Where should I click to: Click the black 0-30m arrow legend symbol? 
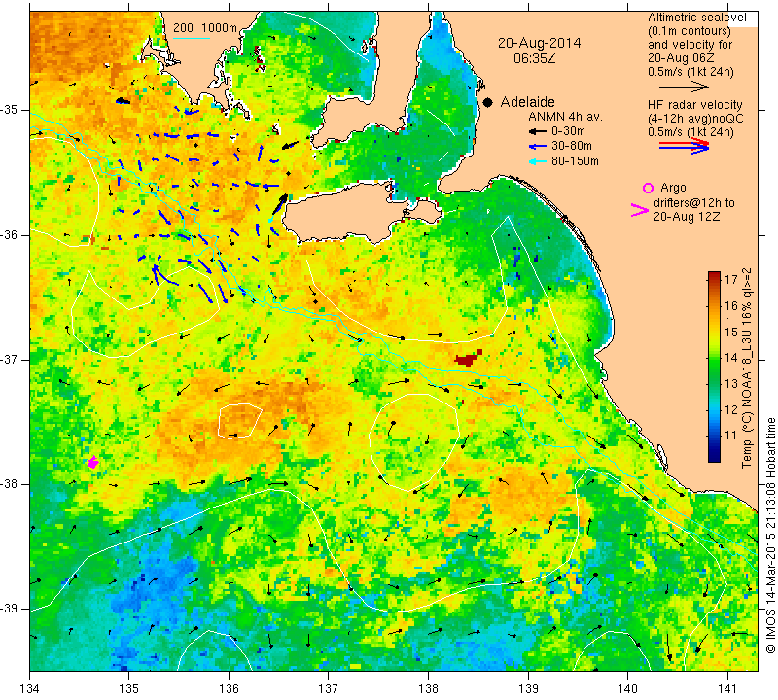(537, 131)
